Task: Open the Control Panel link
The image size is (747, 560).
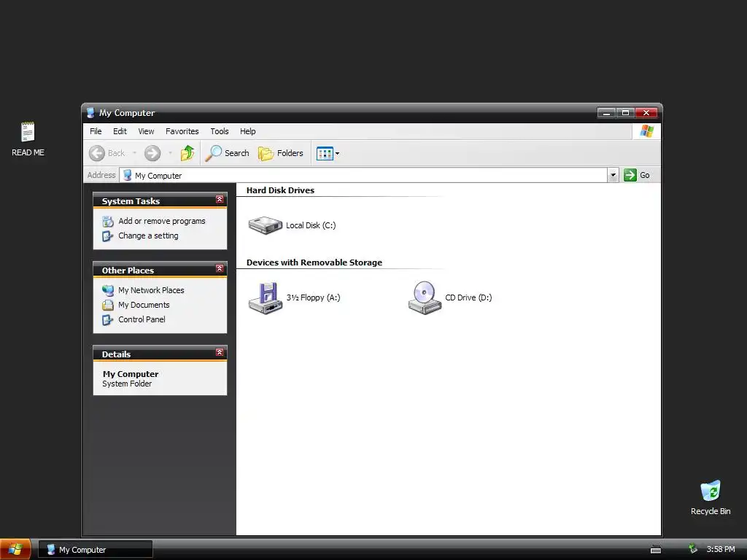Action: [142, 320]
